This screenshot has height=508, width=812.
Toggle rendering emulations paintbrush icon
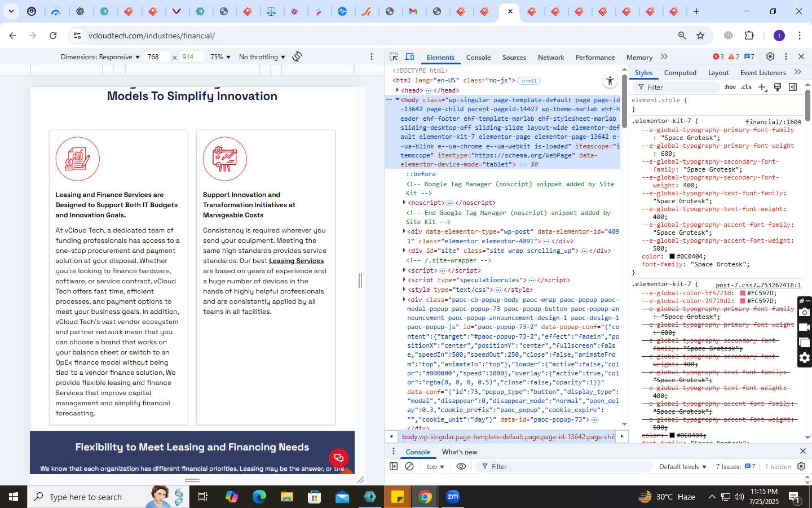click(778, 87)
